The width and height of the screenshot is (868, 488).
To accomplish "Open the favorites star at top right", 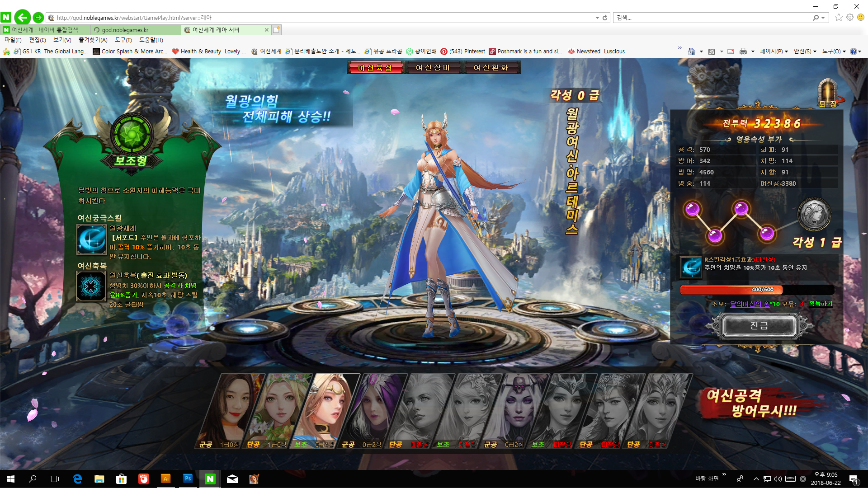I will click(839, 18).
